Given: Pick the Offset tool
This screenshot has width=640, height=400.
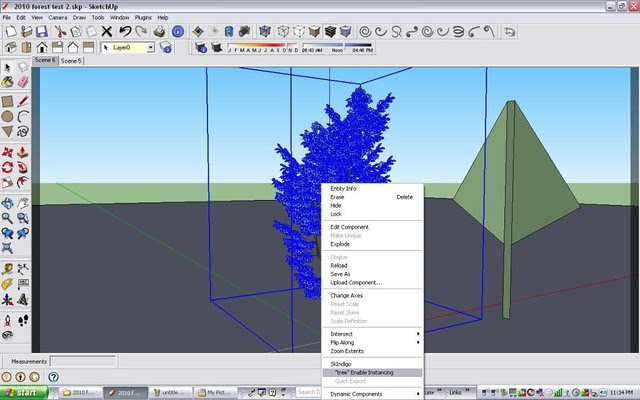Looking at the screenshot, I should pos(23,182).
